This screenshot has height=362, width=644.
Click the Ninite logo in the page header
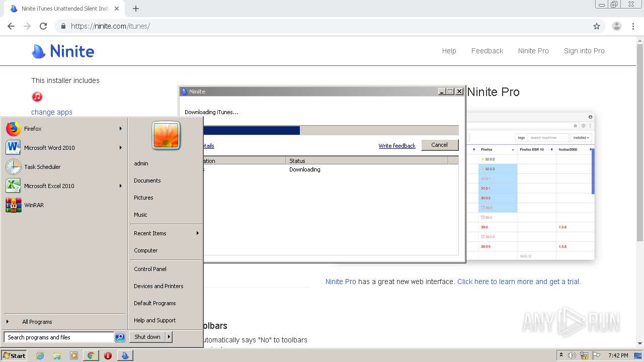[63, 51]
